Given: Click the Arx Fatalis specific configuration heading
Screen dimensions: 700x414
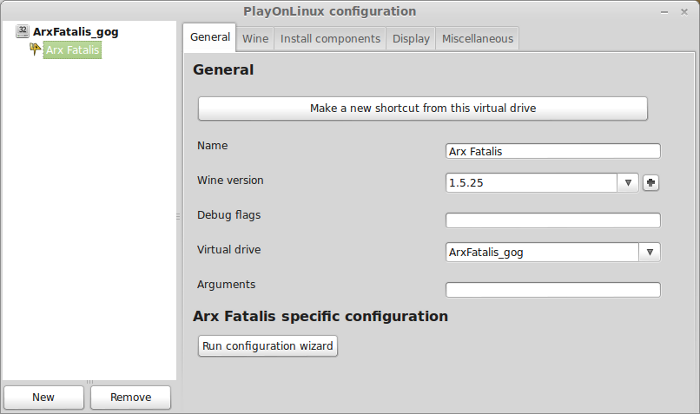Looking at the screenshot, I should click(x=321, y=316).
